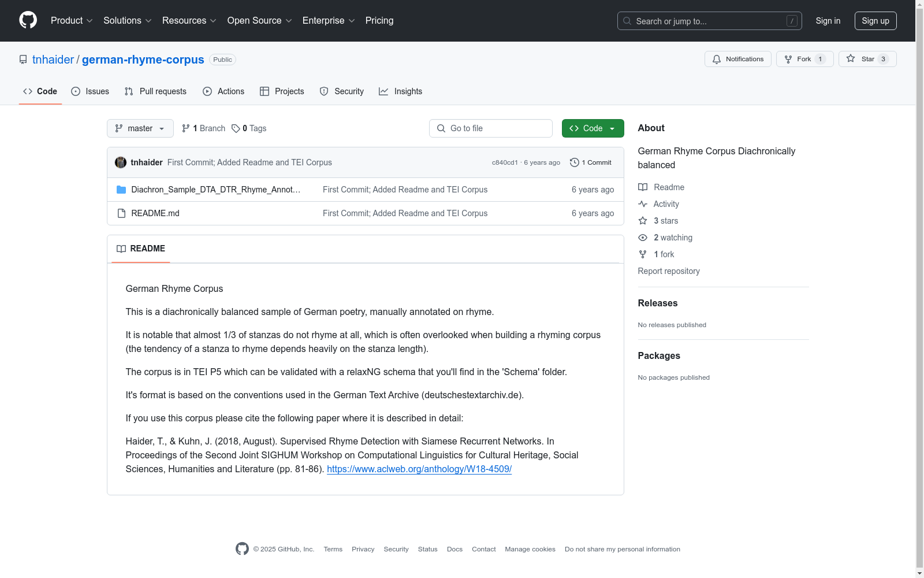
Task: Open commit message on Diachron_Sample folder row
Action: coord(405,190)
